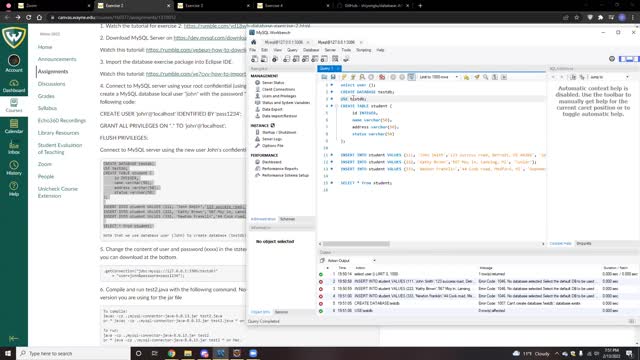Screen dimensions: 640x360
Task: Open Grades link in Canvas course menu
Action: click(x=46, y=96)
